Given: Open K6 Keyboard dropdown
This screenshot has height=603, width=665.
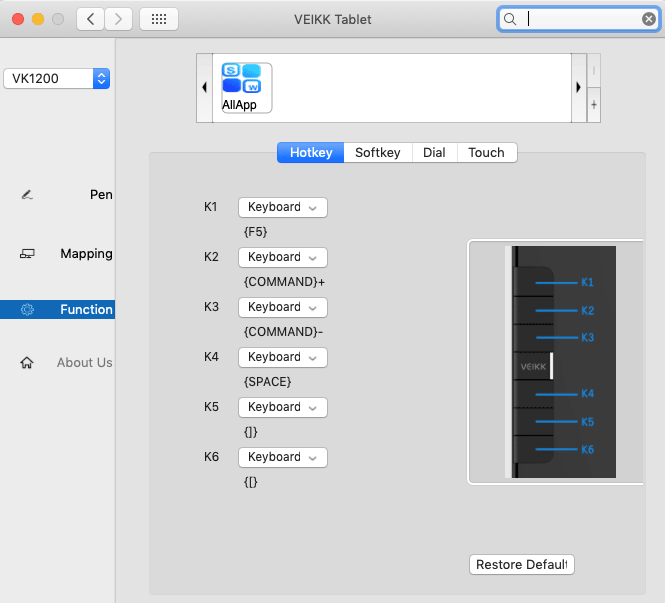Looking at the screenshot, I should [x=283, y=458].
